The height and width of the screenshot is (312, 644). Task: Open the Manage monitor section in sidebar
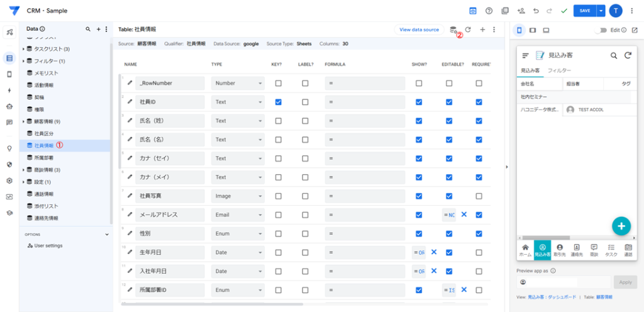pos(9,197)
